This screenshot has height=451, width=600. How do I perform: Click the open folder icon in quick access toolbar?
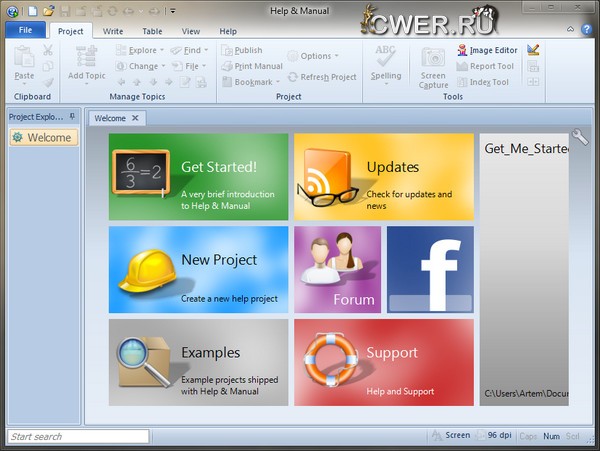click(x=48, y=11)
